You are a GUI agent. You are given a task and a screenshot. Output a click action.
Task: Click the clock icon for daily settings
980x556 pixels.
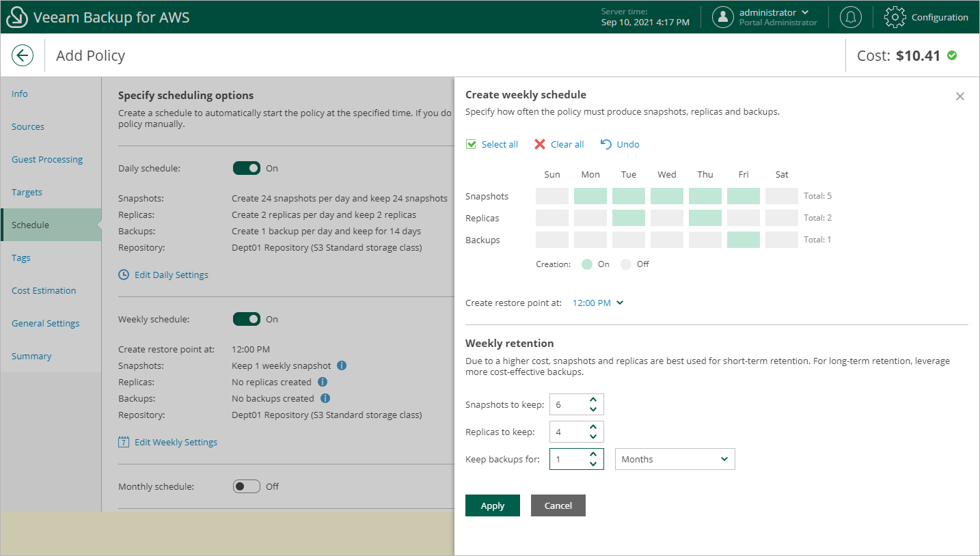[x=124, y=275]
